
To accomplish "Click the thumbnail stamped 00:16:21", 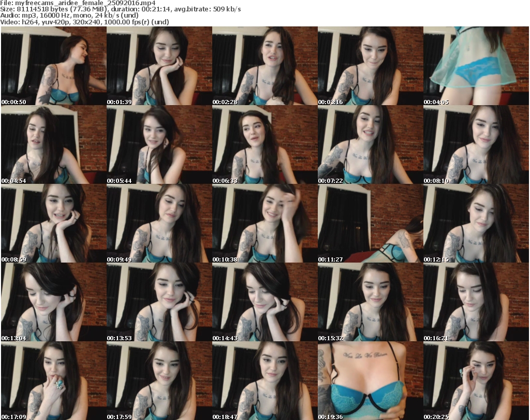I will (476, 302).
